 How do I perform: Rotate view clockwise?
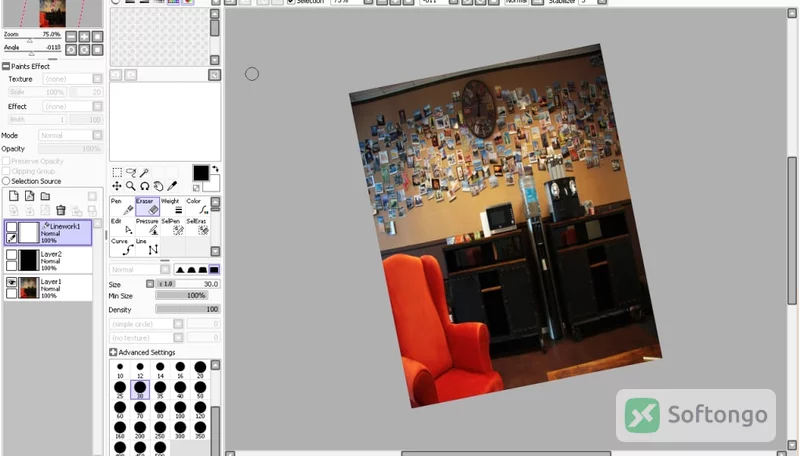click(x=84, y=49)
